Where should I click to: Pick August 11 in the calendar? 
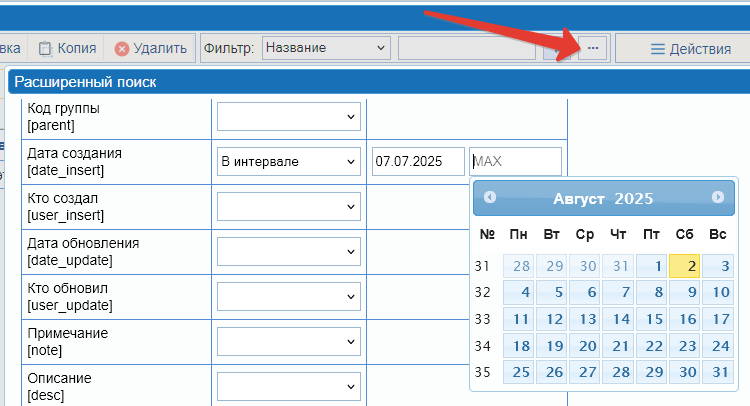518,319
